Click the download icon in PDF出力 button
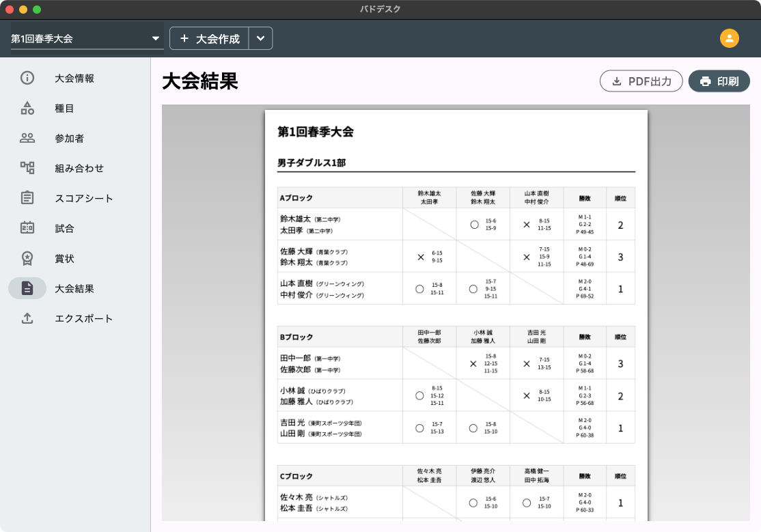 616,81
